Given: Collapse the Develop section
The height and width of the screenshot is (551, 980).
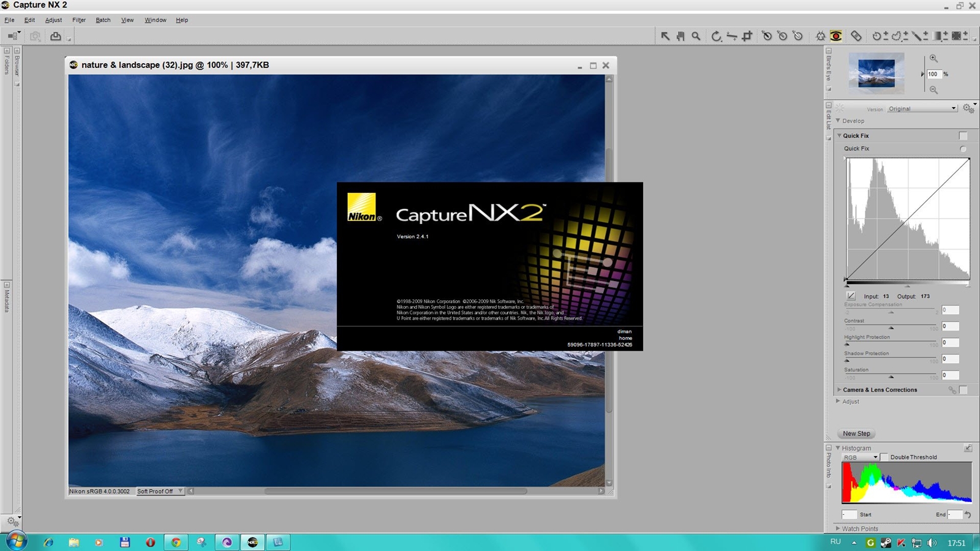Looking at the screenshot, I should pos(839,121).
